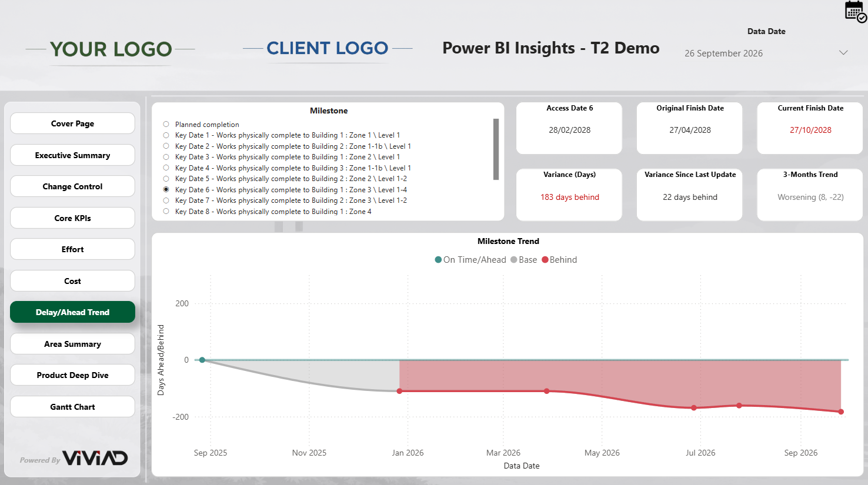Select Key Date 1 milestone radio button

click(x=166, y=135)
